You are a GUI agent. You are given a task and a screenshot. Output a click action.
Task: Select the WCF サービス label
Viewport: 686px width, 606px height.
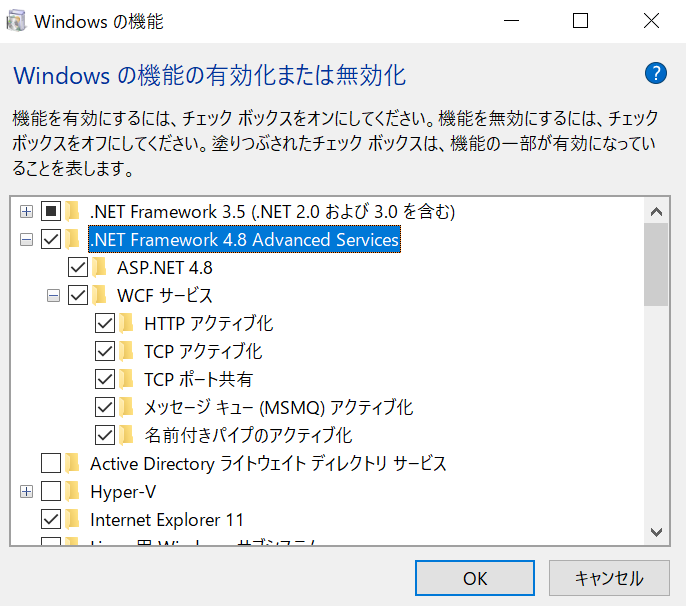click(x=165, y=296)
